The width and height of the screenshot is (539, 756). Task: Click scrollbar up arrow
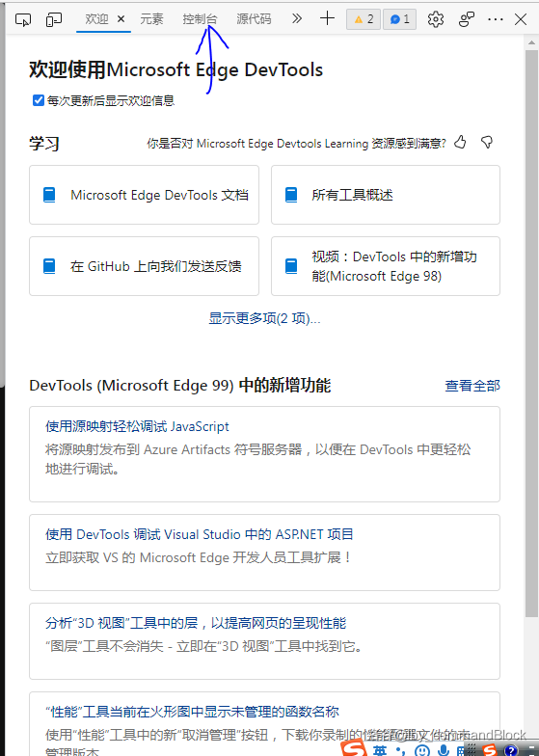532,42
